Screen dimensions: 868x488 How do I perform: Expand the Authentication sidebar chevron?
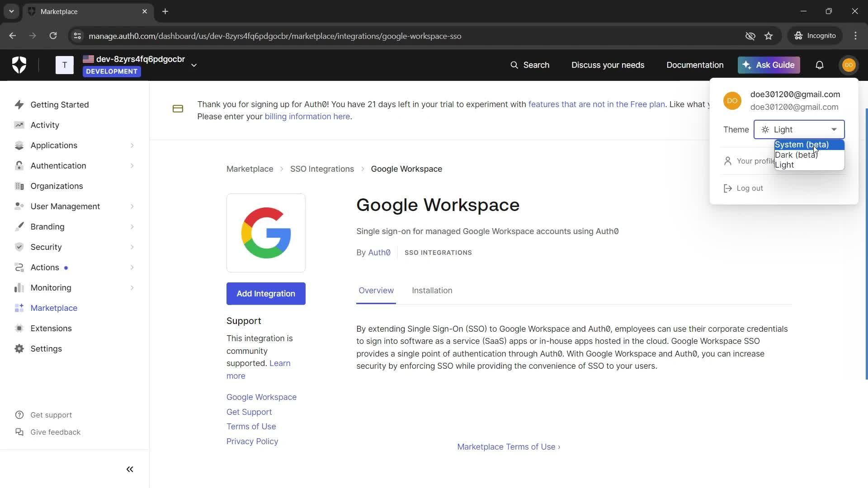click(132, 165)
